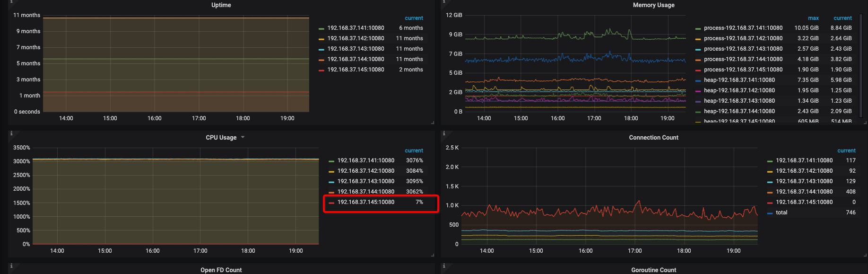The height and width of the screenshot is (274, 868).
Task: Show the CPU Usage panel info icon
Action: click(11, 133)
